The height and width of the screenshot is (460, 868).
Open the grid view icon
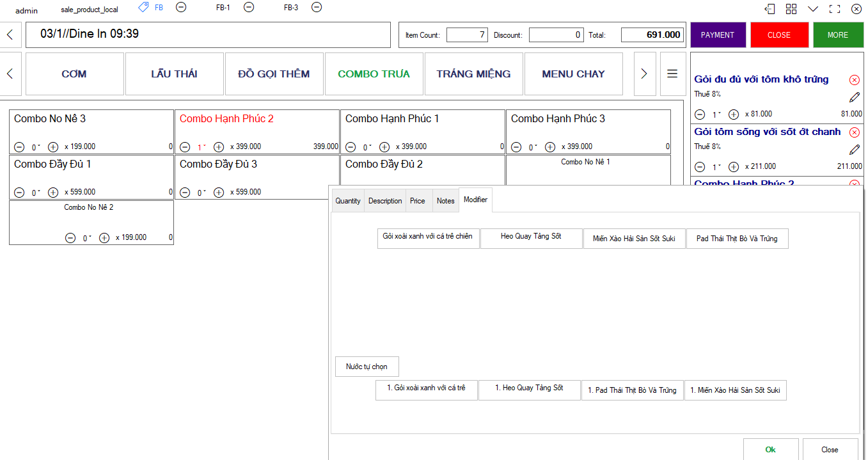pos(791,9)
